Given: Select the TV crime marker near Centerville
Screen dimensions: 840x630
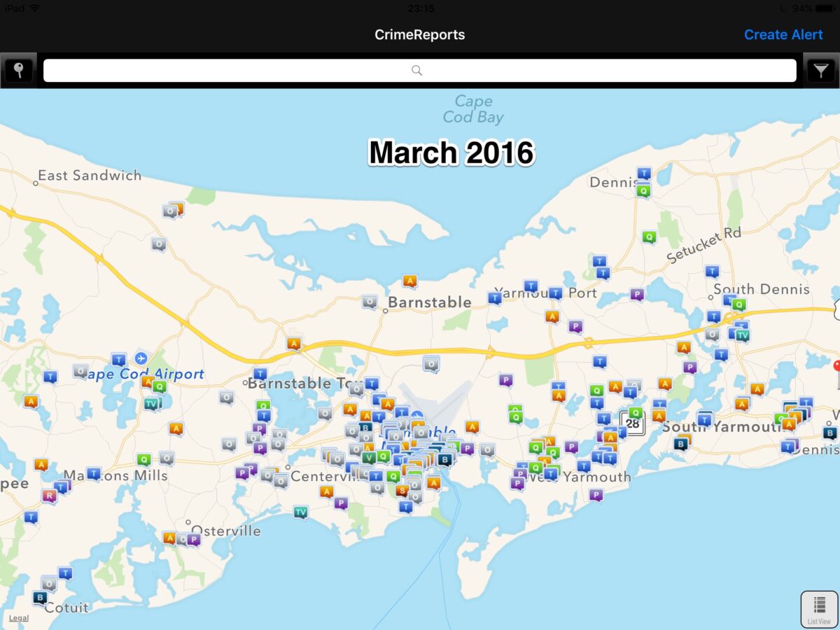Looking at the screenshot, I should pos(300,512).
